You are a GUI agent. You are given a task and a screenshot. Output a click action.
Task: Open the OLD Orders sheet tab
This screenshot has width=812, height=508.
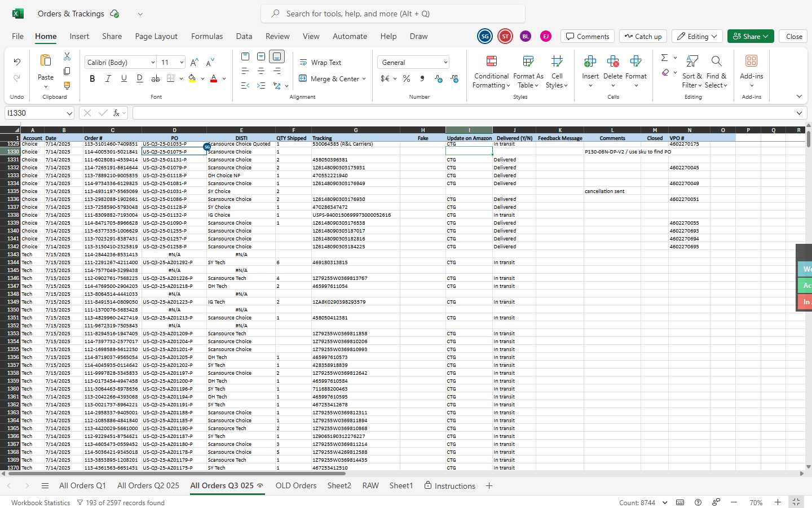click(296, 485)
